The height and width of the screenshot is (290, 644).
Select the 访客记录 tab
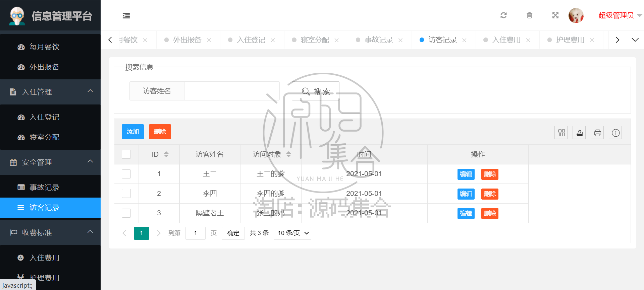(442, 40)
